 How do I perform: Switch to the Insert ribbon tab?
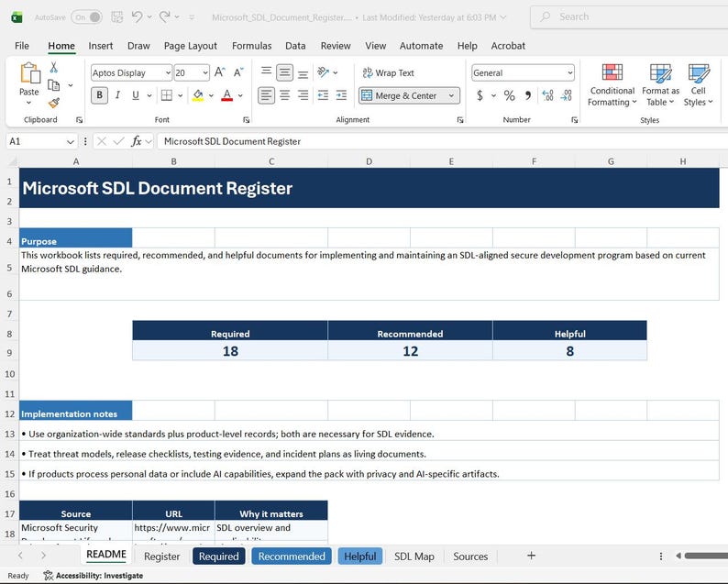click(x=100, y=46)
